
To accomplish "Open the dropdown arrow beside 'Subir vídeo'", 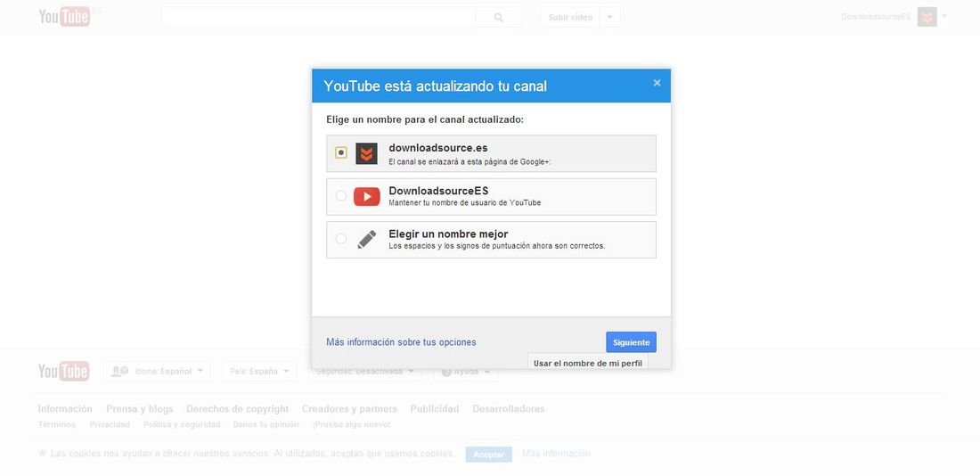I will point(610,18).
